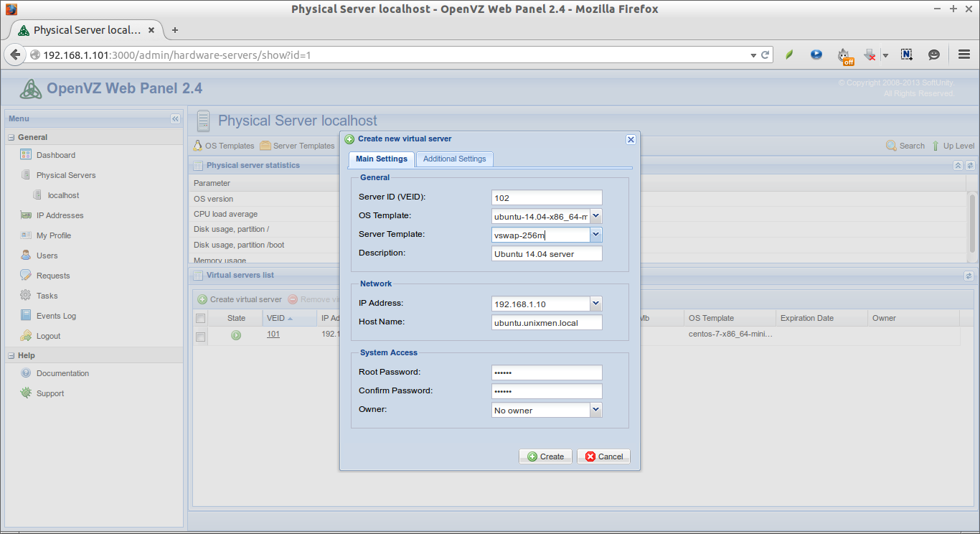
Task: Collapse the Physical server statistics panel
Action: tap(958, 165)
